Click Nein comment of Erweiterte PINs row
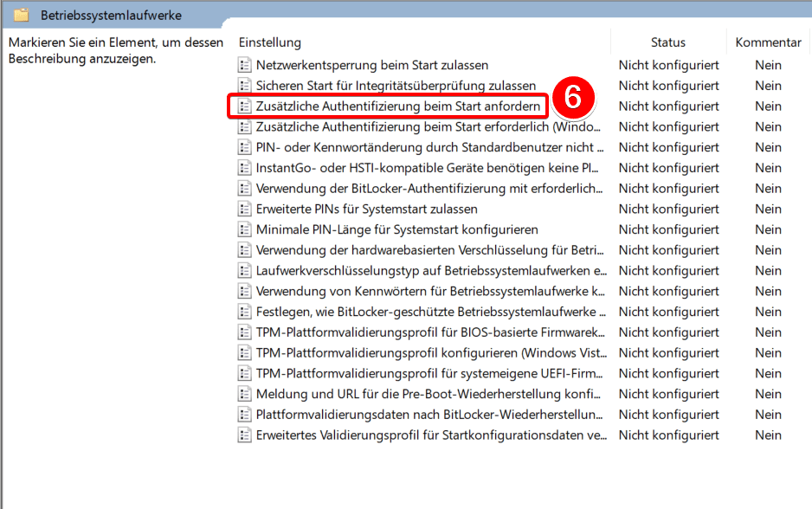The height and width of the screenshot is (509, 812). click(768, 209)
